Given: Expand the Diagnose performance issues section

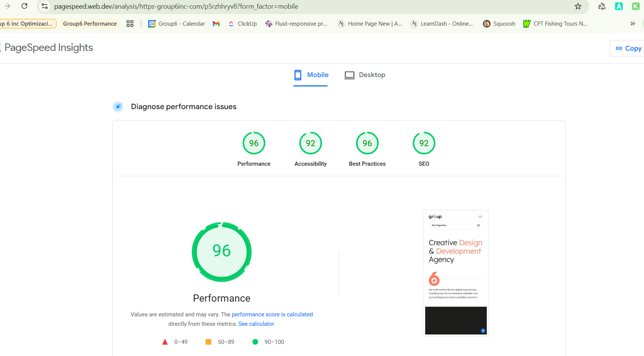Looking at the screenshot, I should pos(183,106).
